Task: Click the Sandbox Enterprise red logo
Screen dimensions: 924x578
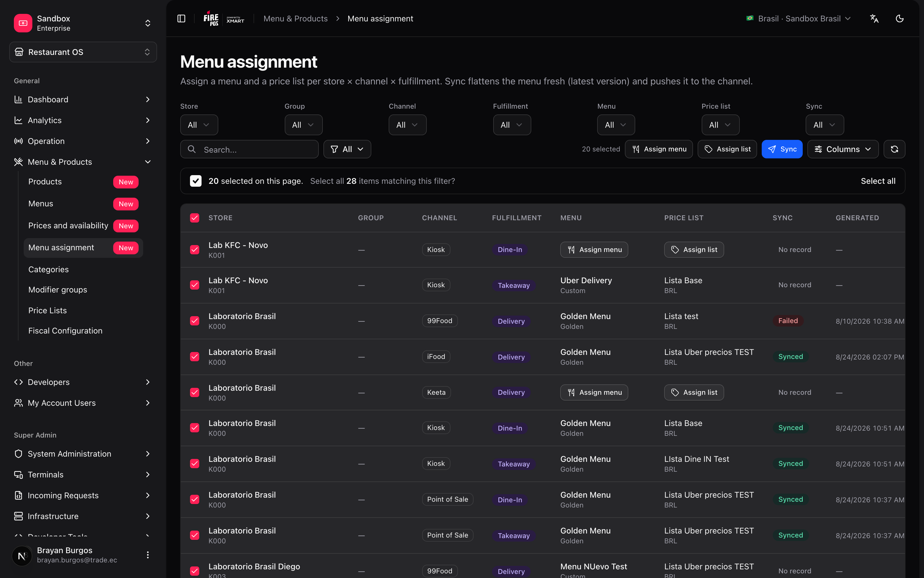Action: [23, 23]
